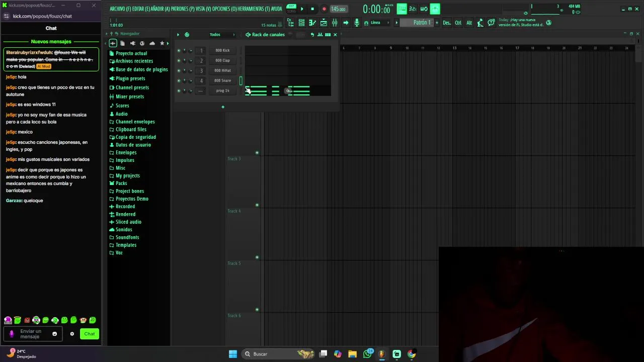This screenshot has height=362, width=644.
Task: Add new pattern with plus next to Patrón 1
Action: [x=437, y=23]
